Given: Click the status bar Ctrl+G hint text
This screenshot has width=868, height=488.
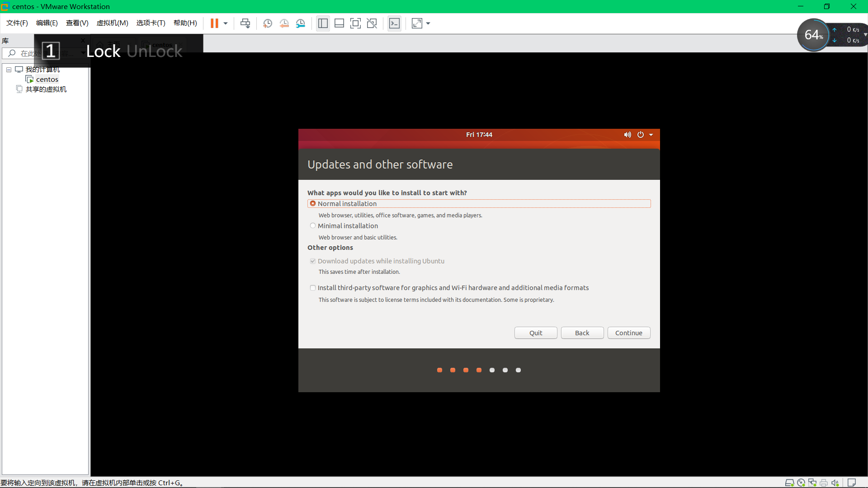Looking at the screenshot, I should [x=92, y=483].
